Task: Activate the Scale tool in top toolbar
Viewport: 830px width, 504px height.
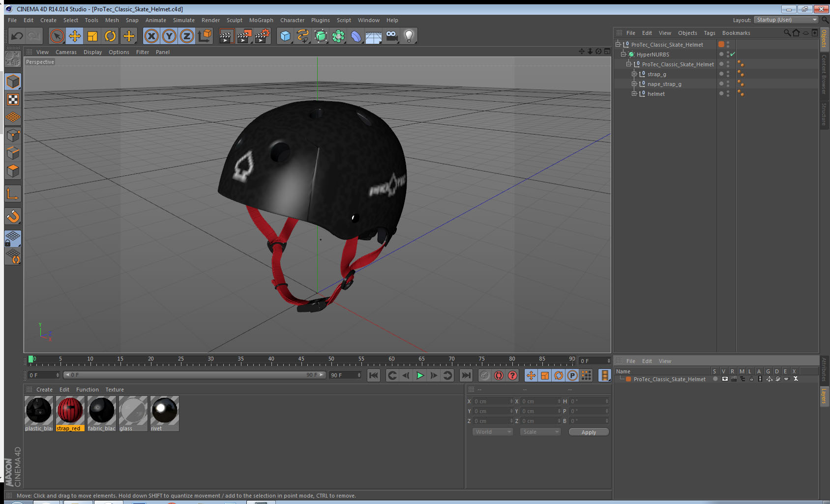Action: coord(92,36)
